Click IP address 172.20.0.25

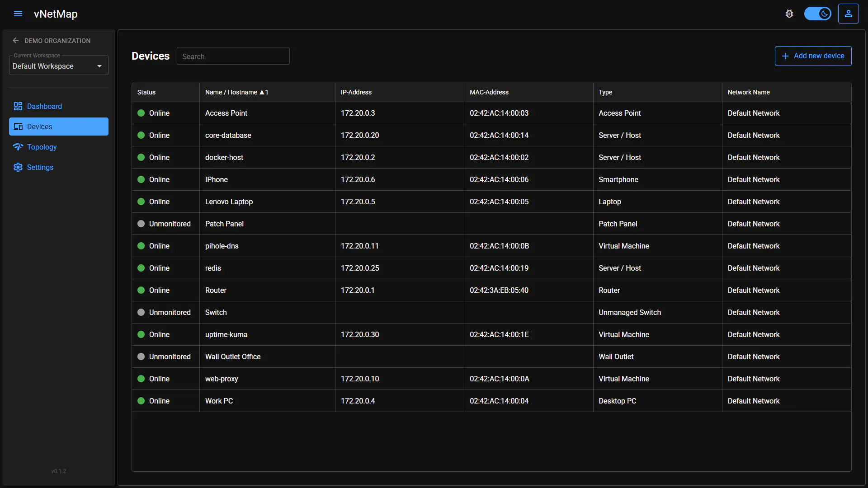click(360, 268)
